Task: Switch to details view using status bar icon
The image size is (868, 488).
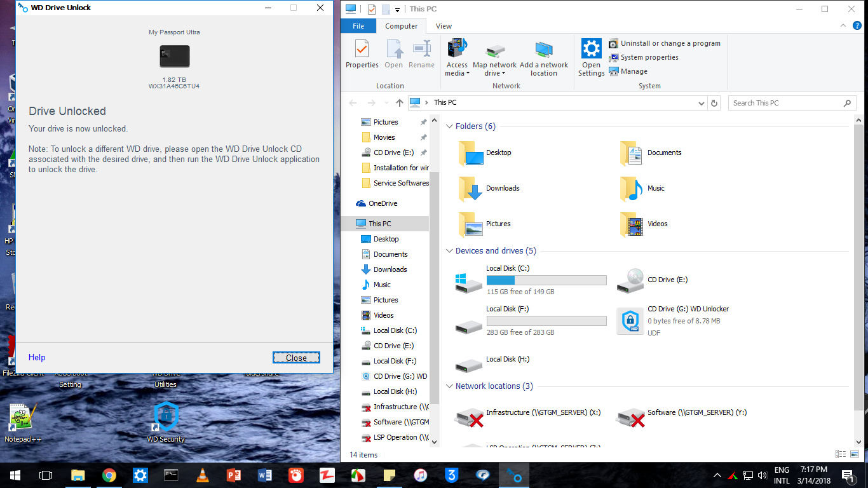Action: coord(841,454)
